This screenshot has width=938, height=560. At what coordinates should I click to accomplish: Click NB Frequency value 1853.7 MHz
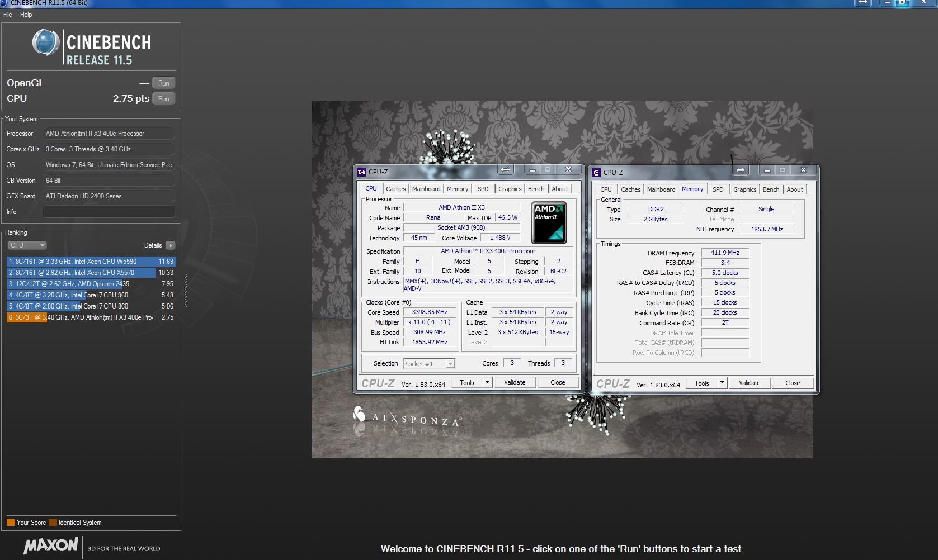pos(767,229)
